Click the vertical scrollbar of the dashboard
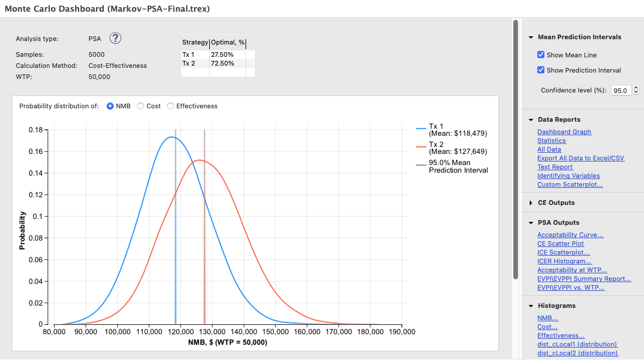 click(516, 146)
